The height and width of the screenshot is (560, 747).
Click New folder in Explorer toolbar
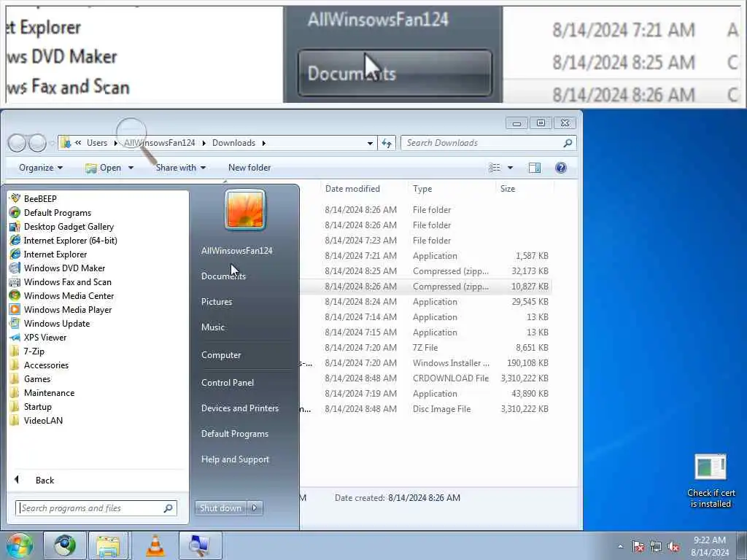(x=249, y=168)
